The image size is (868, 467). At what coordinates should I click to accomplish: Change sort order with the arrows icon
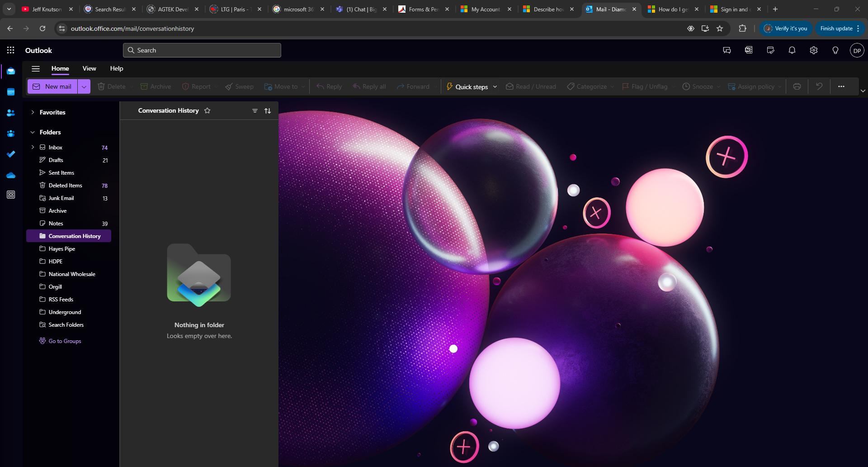point(268,111)
